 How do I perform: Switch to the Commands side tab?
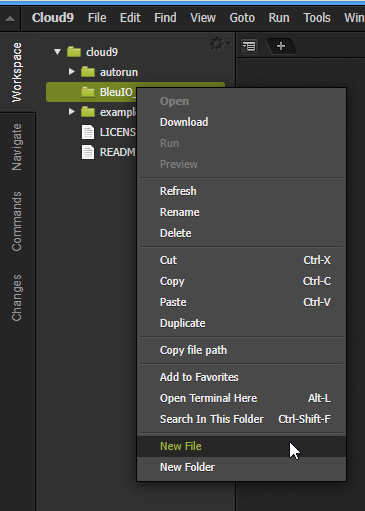[17, 221]
